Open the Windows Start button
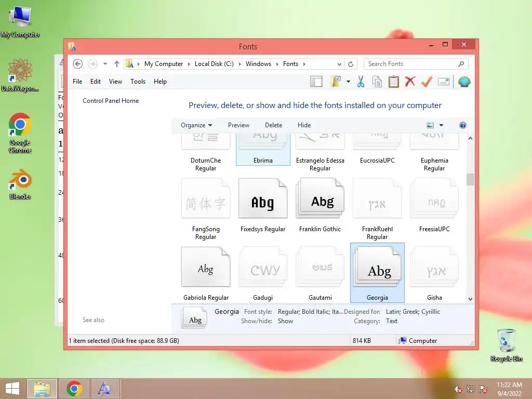532x399 pixels. [x=12, y=389]
